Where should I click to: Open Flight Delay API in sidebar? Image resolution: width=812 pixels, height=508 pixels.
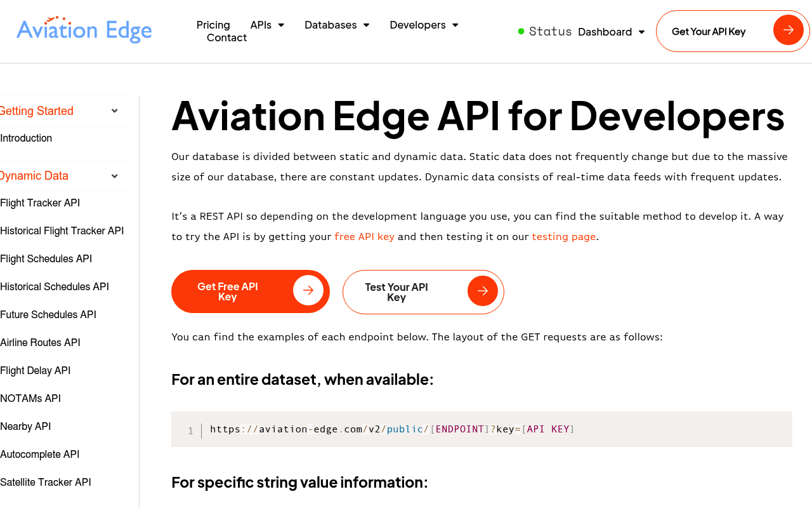click(x=36, y=370)
